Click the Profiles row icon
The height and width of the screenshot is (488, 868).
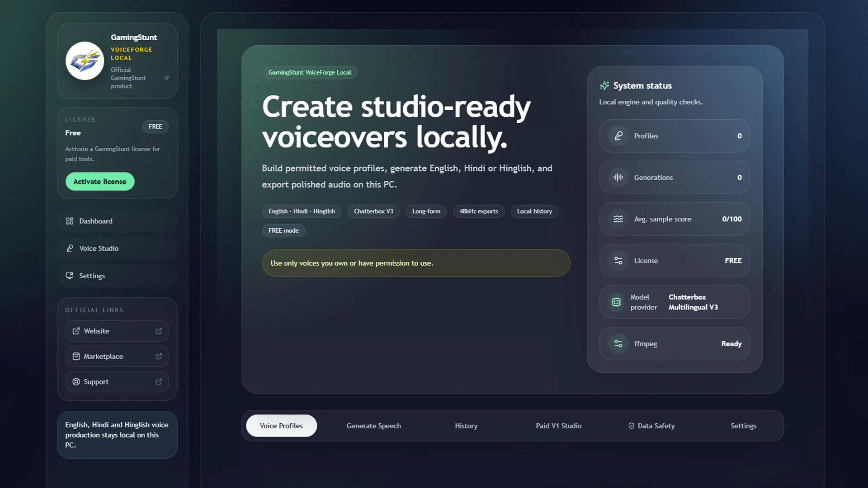coord(618,136)
